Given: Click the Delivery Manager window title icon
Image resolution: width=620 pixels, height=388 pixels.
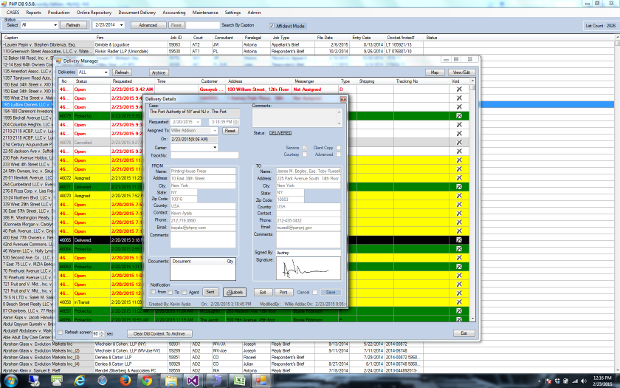Looking at the screenshot, I should (59, 61).
